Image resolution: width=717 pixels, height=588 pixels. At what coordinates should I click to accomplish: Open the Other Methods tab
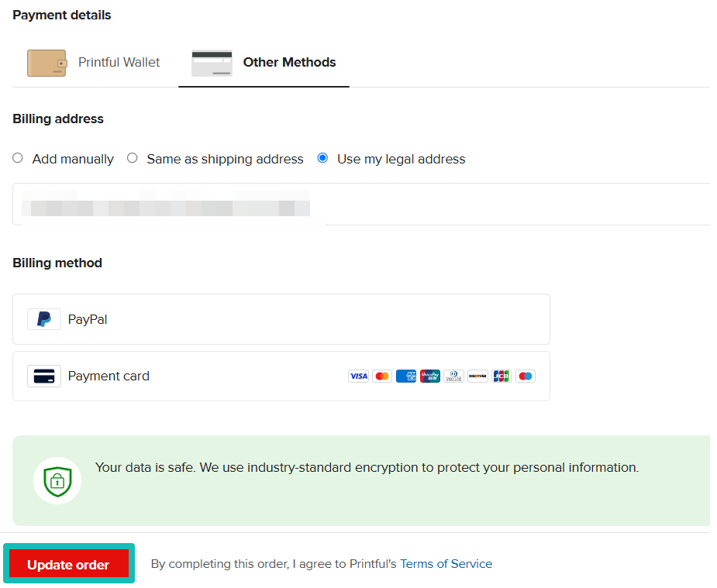coord(264,63)
